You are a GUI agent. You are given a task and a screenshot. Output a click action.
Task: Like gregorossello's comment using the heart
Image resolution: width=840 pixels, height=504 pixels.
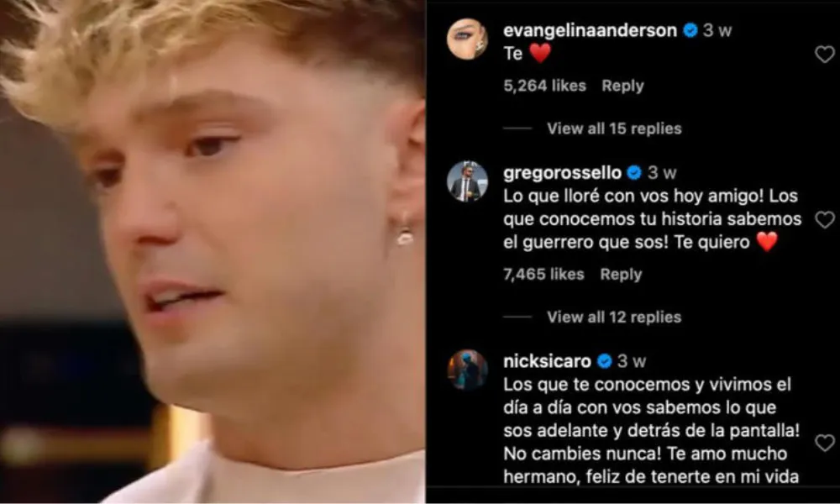coord(825,219)
